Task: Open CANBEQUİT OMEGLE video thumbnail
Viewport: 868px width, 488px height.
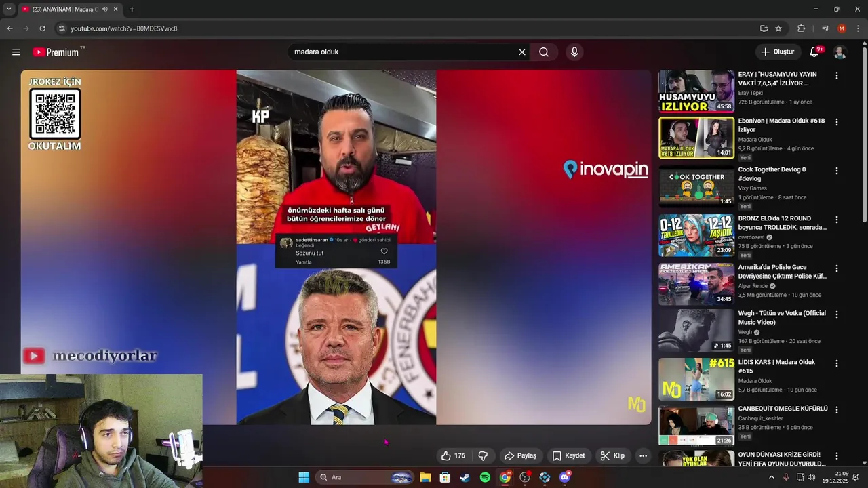Action: [696, 426]
